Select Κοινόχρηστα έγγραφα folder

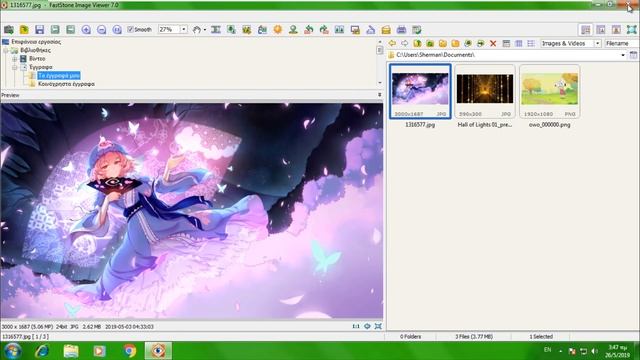[66, 84]
